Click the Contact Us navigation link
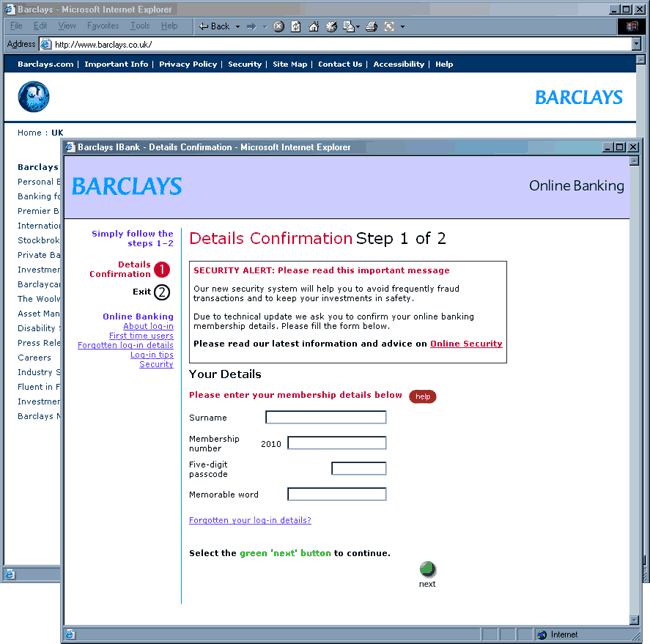The height and width of the screenshot is (644, 650). tap(340, 64)
